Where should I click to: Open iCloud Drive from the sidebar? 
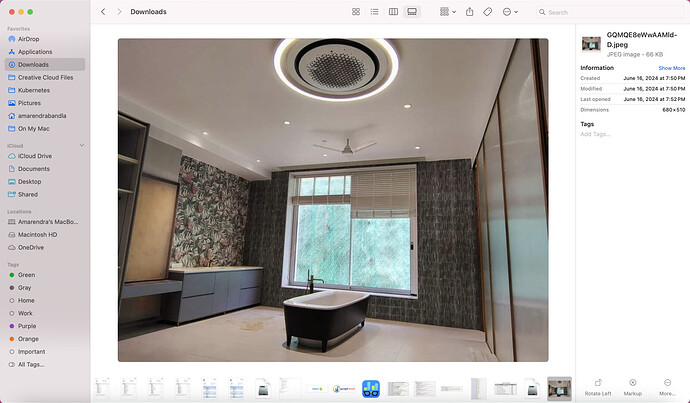click(35, 156)
